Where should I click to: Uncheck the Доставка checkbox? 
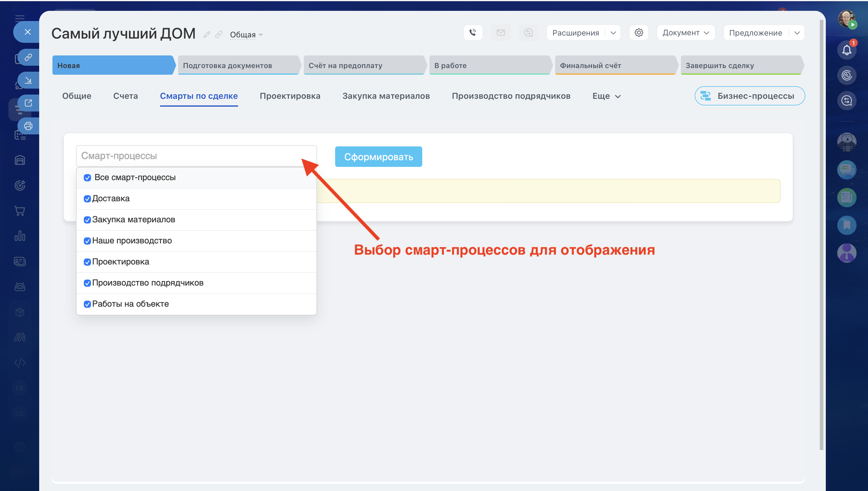pyautogui.click(x=87, y=199)
